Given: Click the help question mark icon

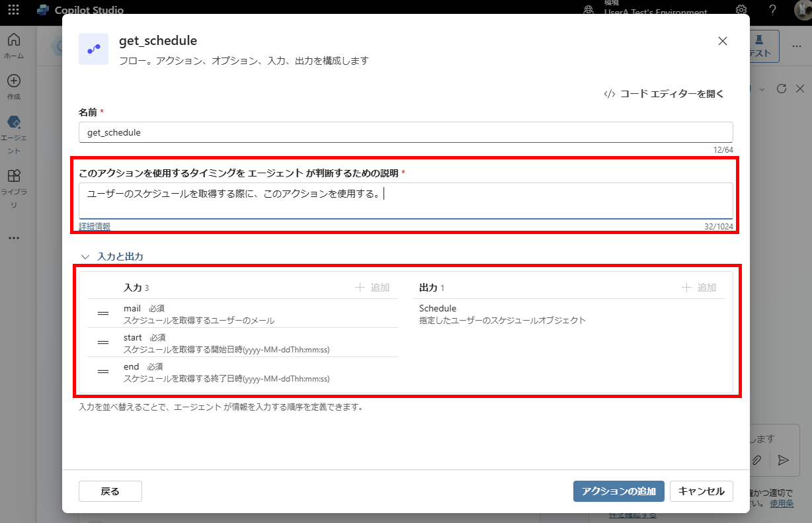Looking at the screenshot, I should coord(772,10).
